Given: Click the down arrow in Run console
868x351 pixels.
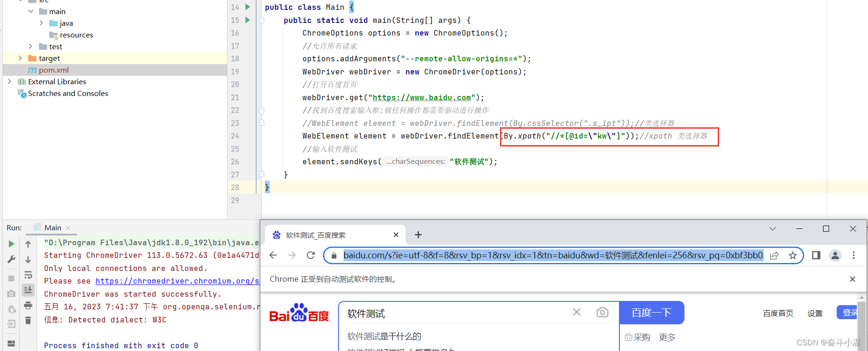Looking at the screenshot, I should point(28,259).
